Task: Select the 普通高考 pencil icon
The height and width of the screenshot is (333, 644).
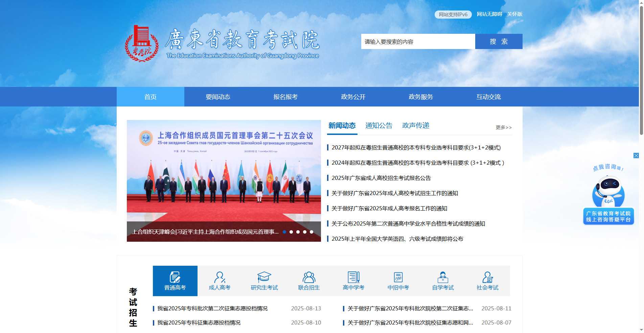Action: (175, 277)
